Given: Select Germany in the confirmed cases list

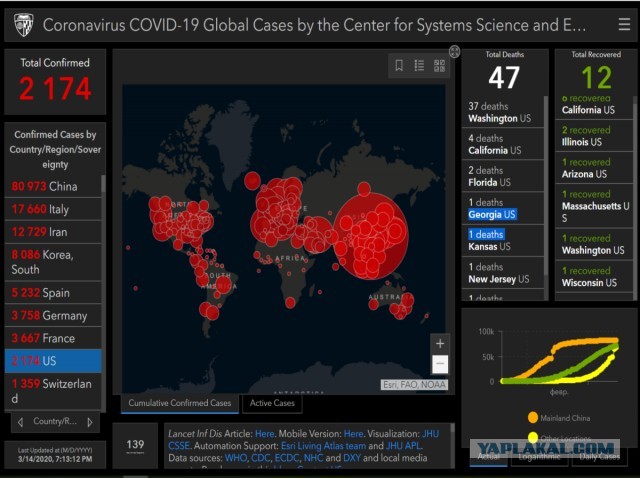Looking at the screenshot, I should click(x=53, y=316).
